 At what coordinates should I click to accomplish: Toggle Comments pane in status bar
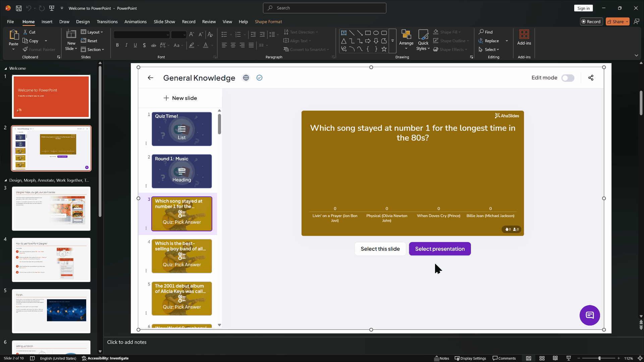click(504, 358)
